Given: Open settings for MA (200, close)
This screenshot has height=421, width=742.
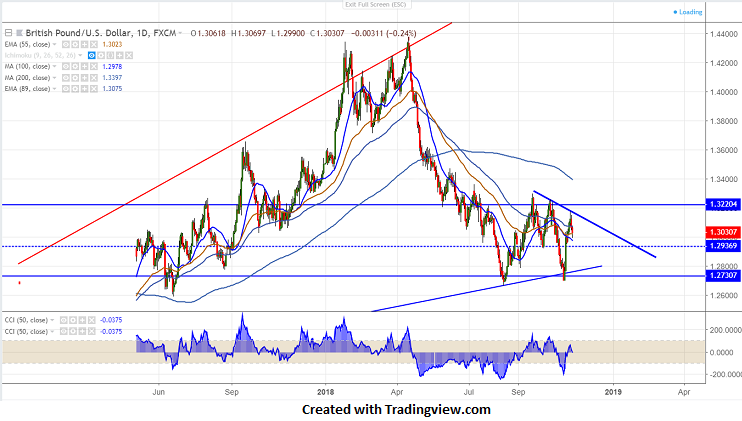Looking at the screenshot, I should [75, 78].
